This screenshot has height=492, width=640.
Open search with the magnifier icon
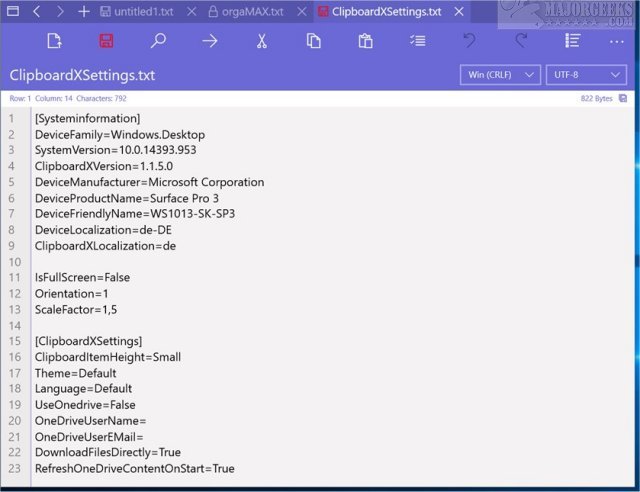(x=158, y=41)
